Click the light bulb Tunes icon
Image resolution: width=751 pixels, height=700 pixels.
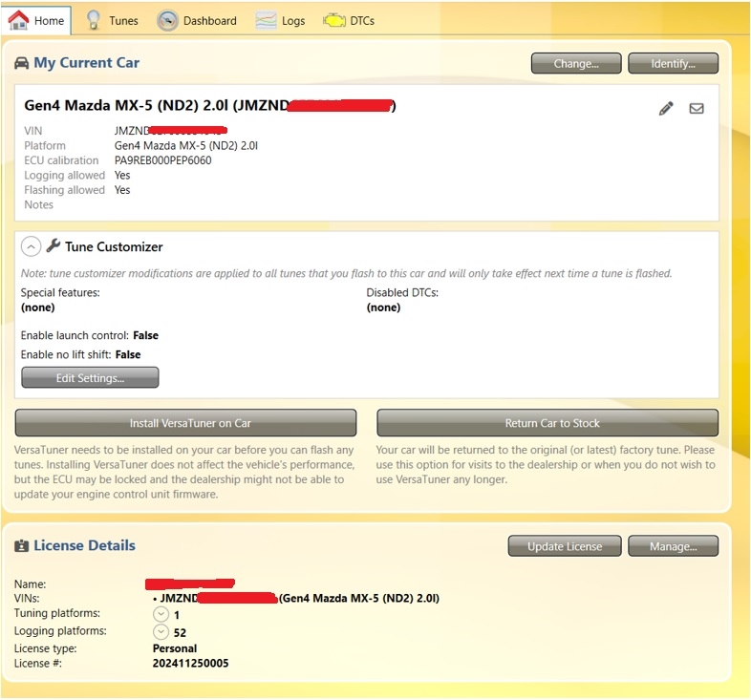point(94,20)
